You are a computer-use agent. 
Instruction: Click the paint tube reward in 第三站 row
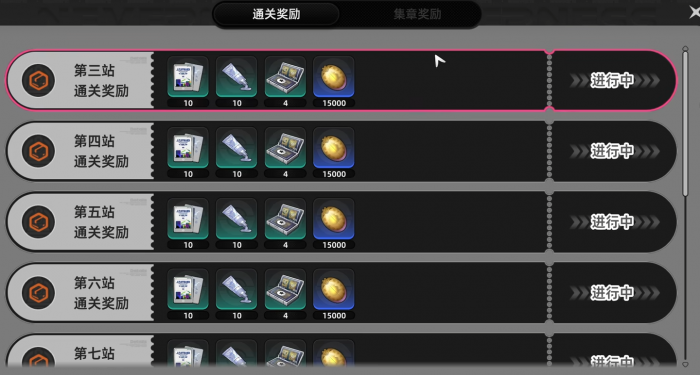(237, 76)
